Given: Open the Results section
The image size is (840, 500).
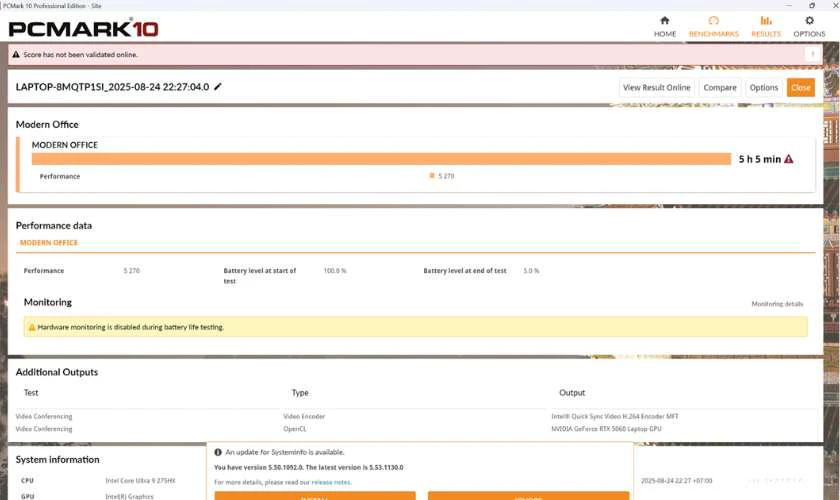Looking at the screenshot, I should (766, 27).
